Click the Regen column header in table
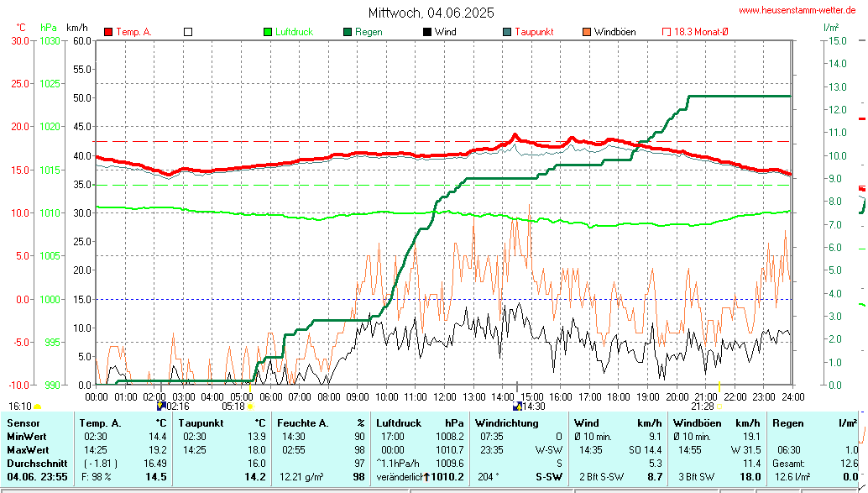The width and height of the screenshot is (868, 493). click(787, 423)
